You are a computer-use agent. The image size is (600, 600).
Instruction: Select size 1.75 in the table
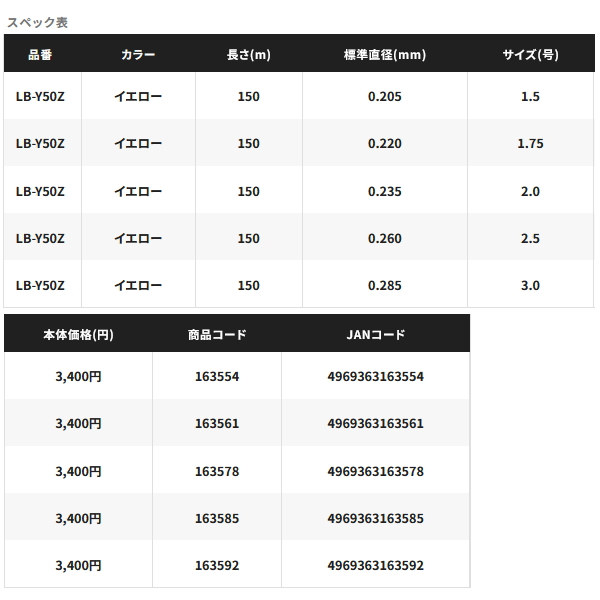(530, 144)
